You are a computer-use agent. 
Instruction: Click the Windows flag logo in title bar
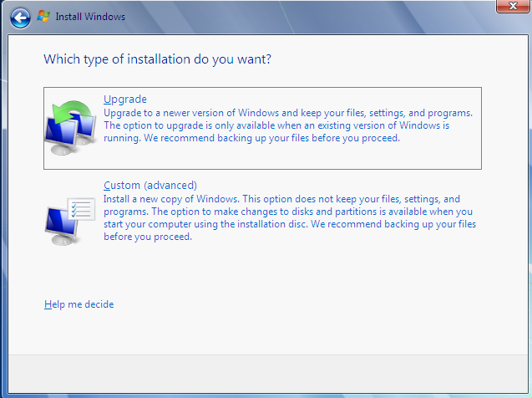pyautogui.click(x=43, y=16)
